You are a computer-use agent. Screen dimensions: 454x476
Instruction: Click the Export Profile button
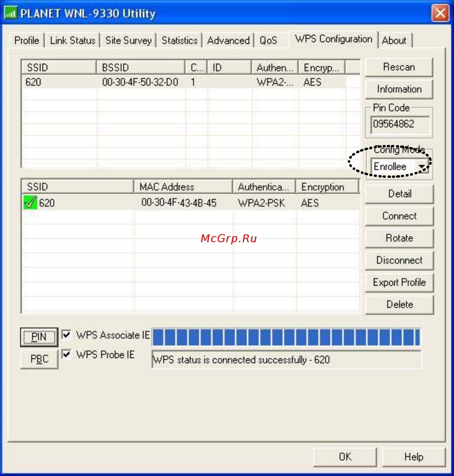[400, 282]
